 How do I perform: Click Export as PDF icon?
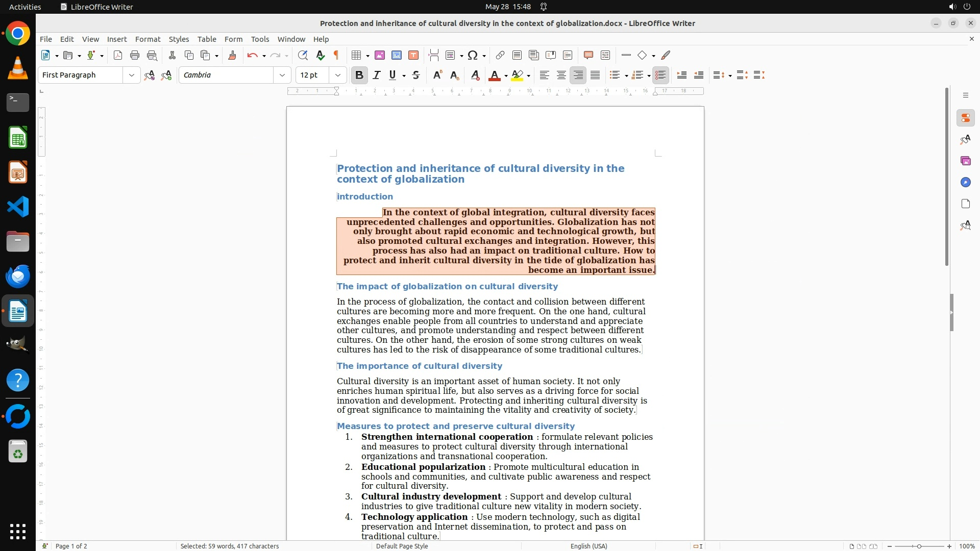point(118,56)
